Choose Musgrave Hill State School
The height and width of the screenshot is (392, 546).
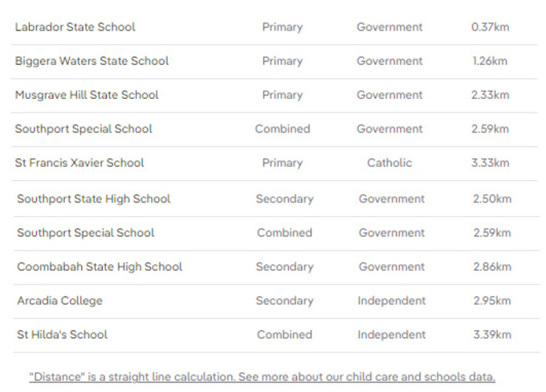[87, 95]
